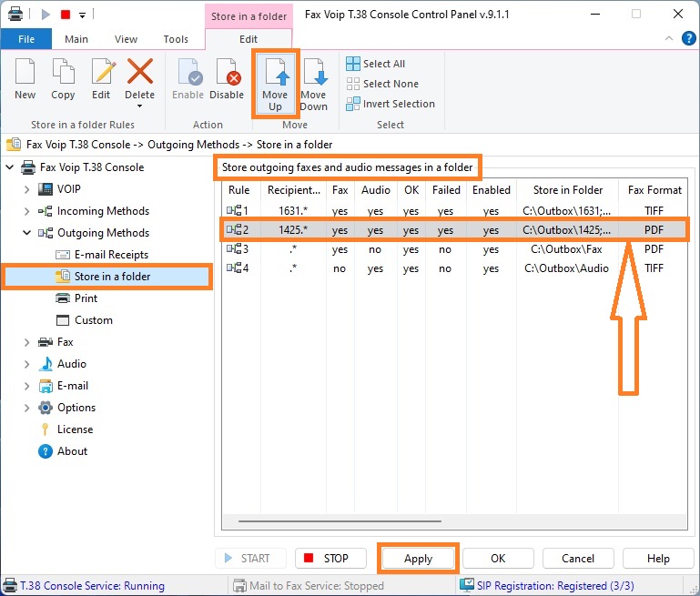Viewport: 700px width, 596px height.
Task: Open the quick access toolbar customize dropdown
Action: point(83,15)
